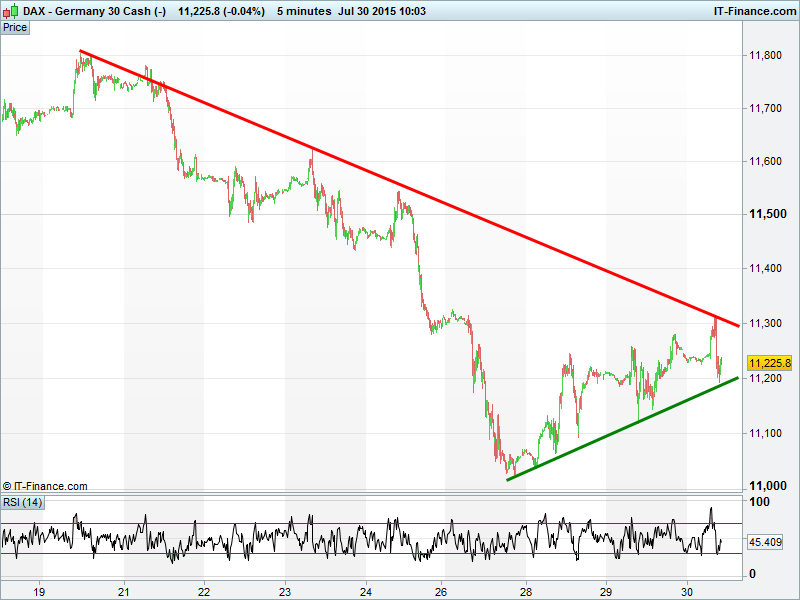
Task: Click the date label 19 on time axis
Action: [x=40, y=589]
